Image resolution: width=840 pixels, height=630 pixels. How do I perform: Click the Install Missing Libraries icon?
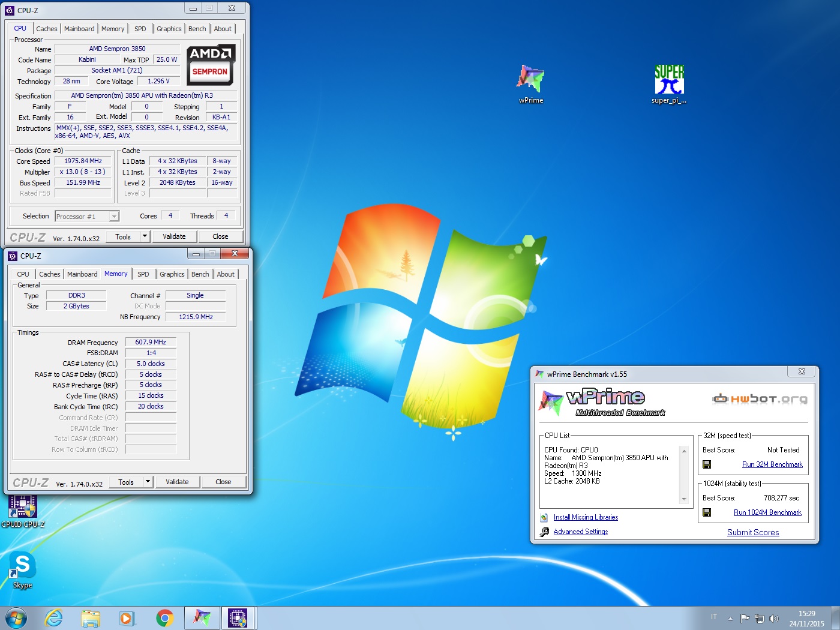[x=544, y=517]
